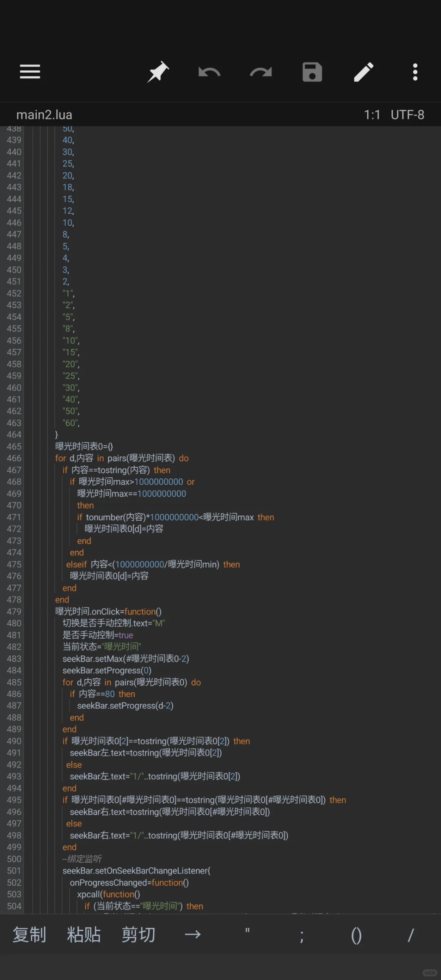This screenshot has width=441, height=980.
Task: Insert a double quote symbol
Action: [x=247, y=932]
